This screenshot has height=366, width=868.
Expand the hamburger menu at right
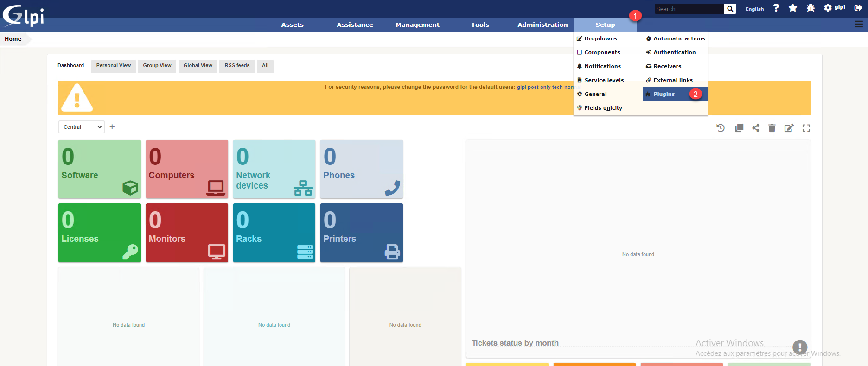click(x=859, y=25)
